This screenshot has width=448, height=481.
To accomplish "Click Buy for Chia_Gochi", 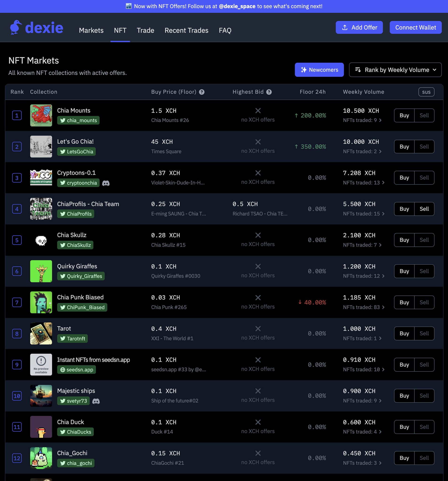I will (404, 458).
